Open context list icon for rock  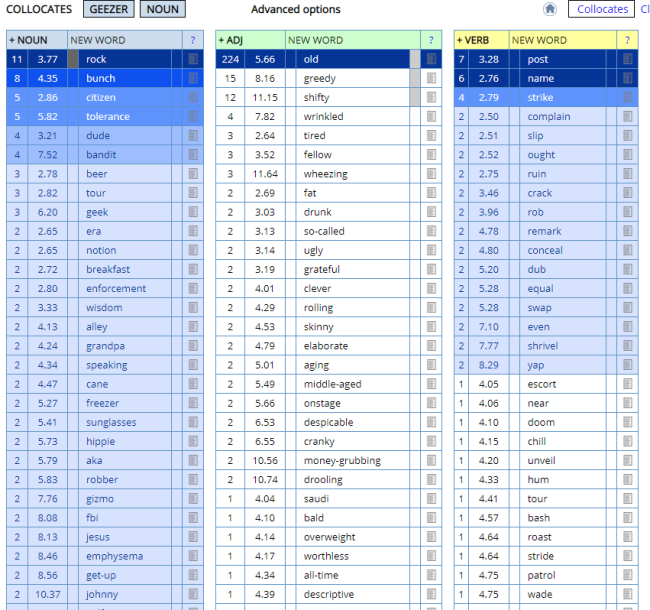coord(193,59)
